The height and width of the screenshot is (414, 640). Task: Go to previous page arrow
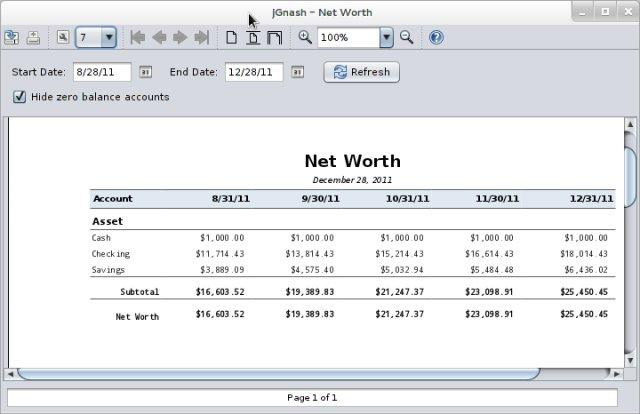click(159, 38)
